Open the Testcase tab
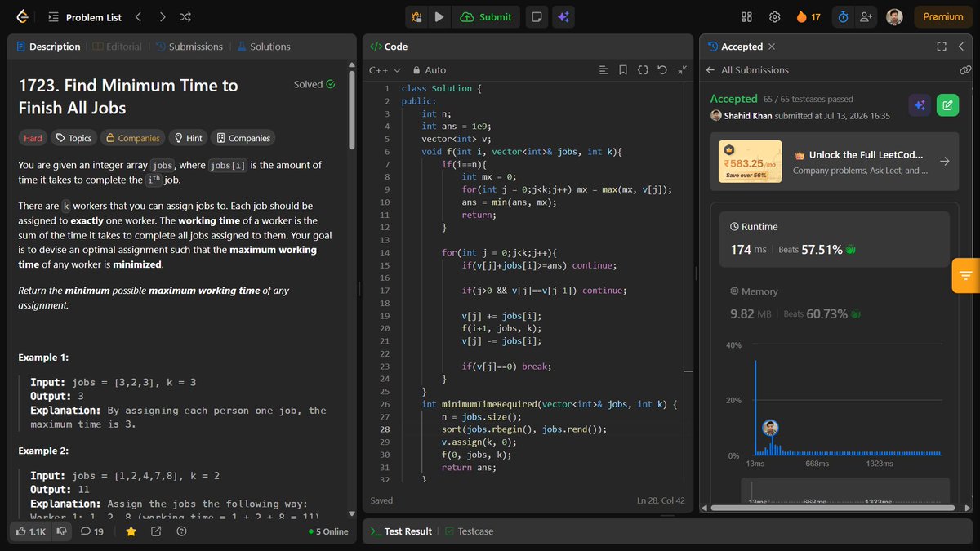Image resolution: width=980 pixels, height=551 pixels. (470, 531)
